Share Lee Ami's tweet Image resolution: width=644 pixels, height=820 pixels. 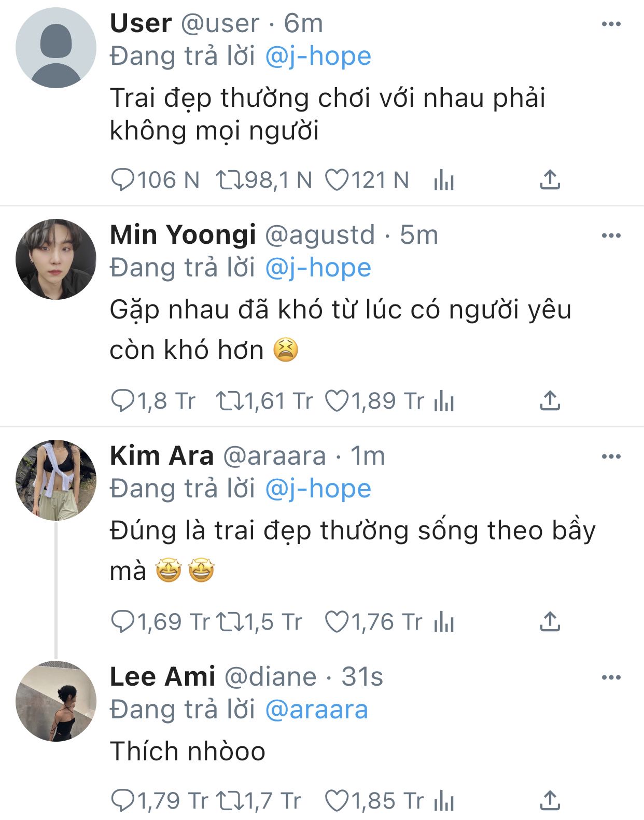(550, 801)
